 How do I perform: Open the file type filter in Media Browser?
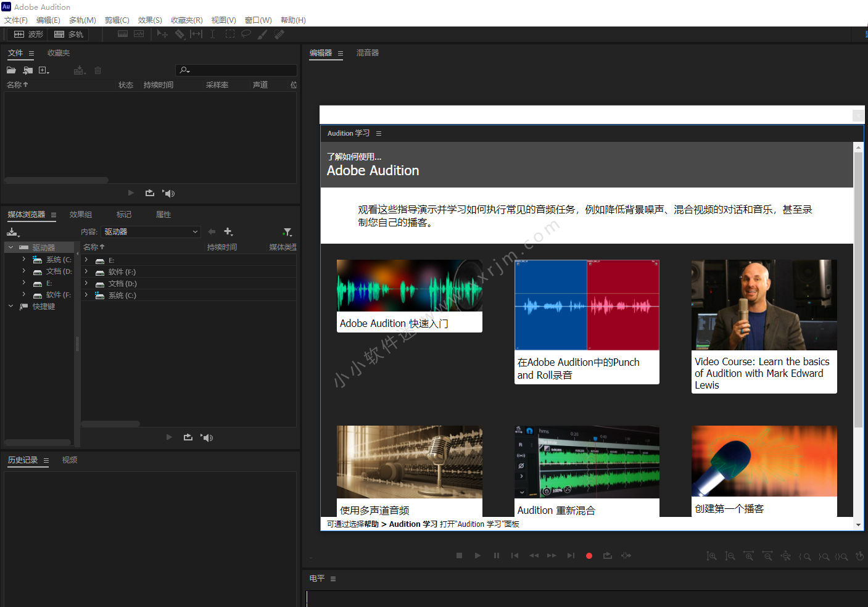[x=287, y=232]
